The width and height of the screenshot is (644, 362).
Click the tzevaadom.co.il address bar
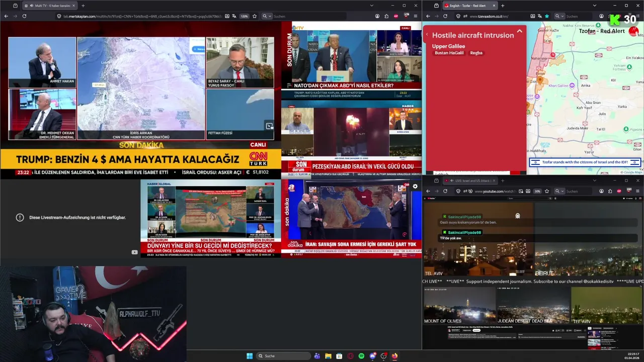tap(489, 16)
